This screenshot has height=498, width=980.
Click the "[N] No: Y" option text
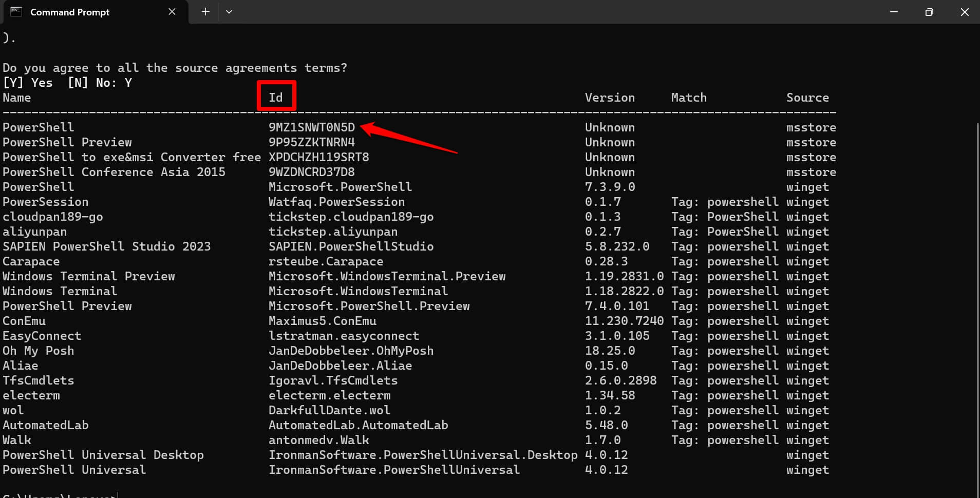[100, 83]
